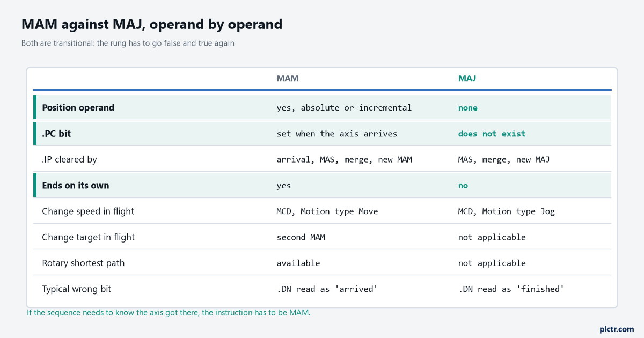Click the 'second MAM' cell
This screenshot has height=338, width=644.
(x=301, y=237)
